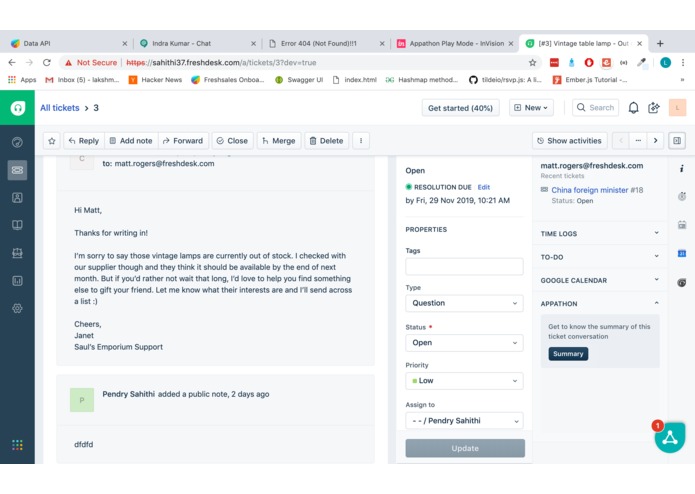Click the Close ticket button
Screen dimensions: 695x494
point(232,141)
